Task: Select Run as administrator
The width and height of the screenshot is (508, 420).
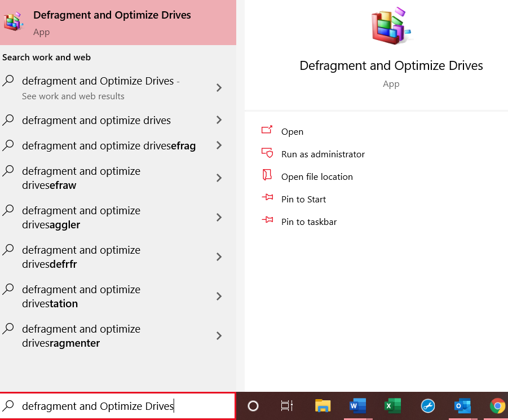Action: [x=323, y=154]
